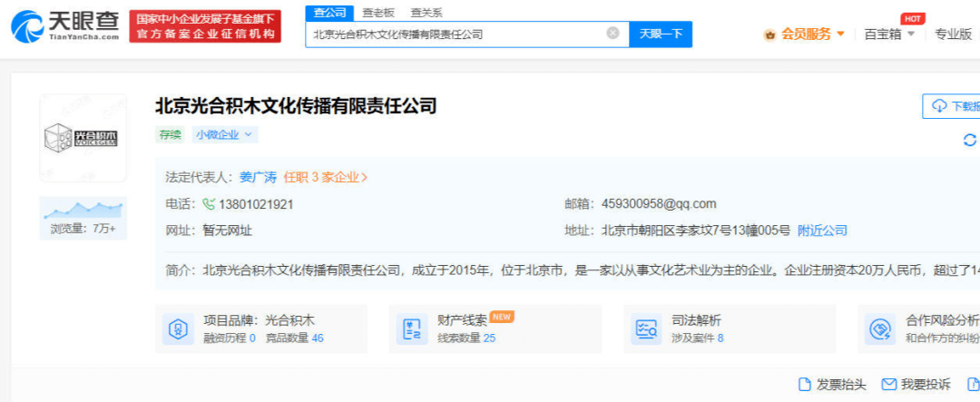
Task: Click the green phone icon beside 13801021921
Action: click(x=209, y=204)
